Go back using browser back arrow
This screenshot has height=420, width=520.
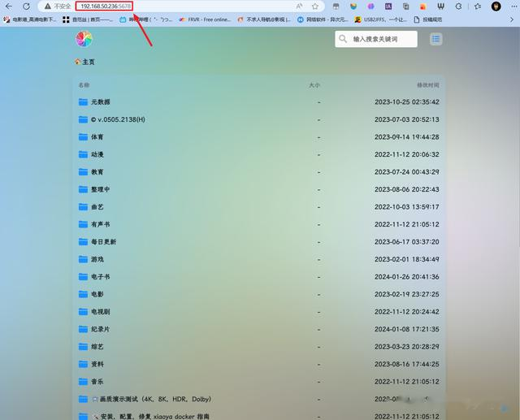(x=9, y=6)
